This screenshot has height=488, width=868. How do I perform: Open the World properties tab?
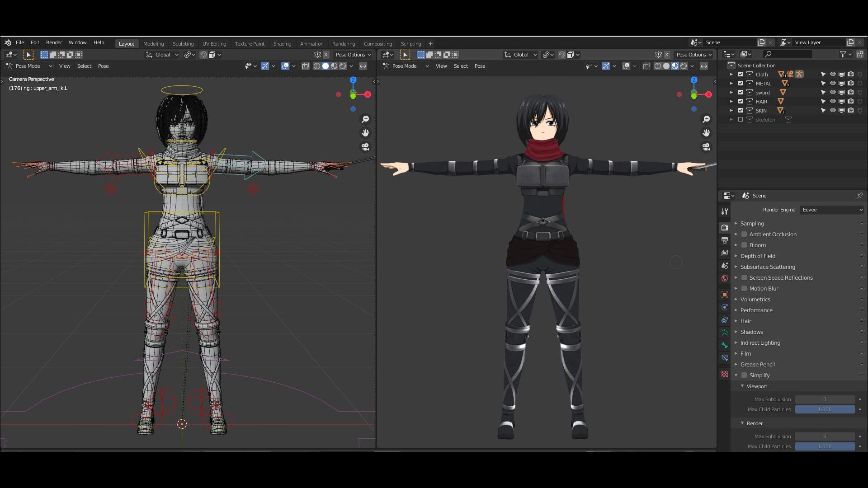(x=725, y=278)
